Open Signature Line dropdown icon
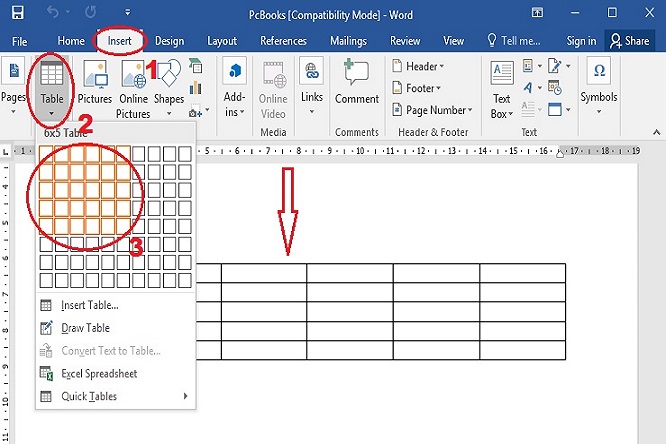The image size is (666, 444). coord(559,66)
